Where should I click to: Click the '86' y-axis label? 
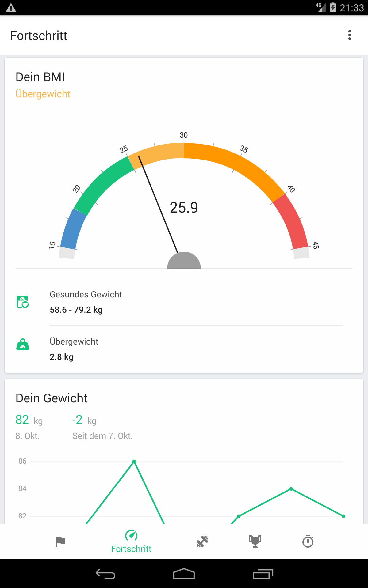click(x=22, y=461)
